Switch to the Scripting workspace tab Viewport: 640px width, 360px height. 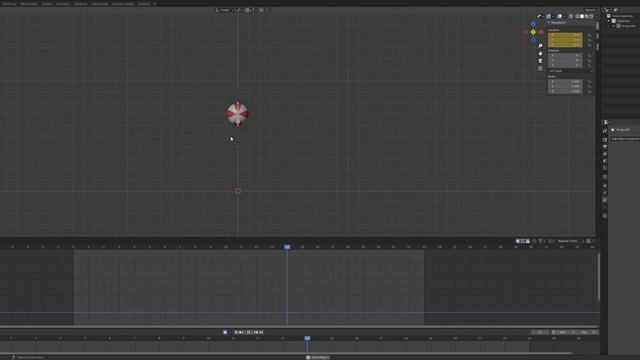(x=144, y=4)
